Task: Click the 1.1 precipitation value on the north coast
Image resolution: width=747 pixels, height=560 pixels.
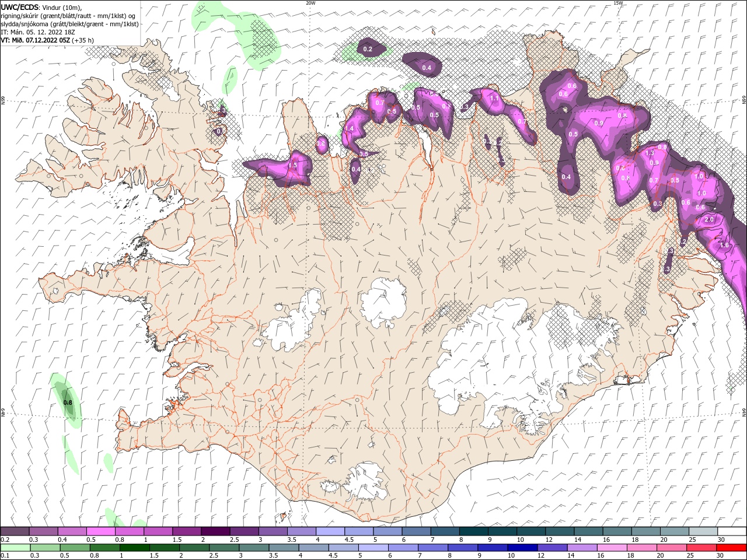Action: 494,99
